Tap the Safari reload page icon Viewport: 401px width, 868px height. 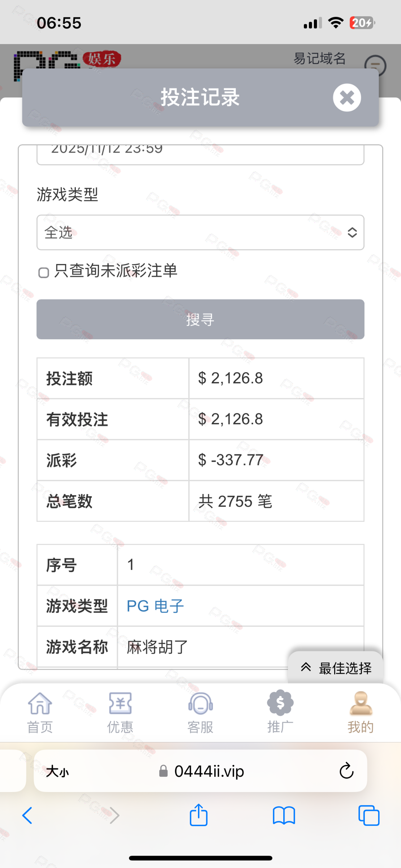pos(346,771)
